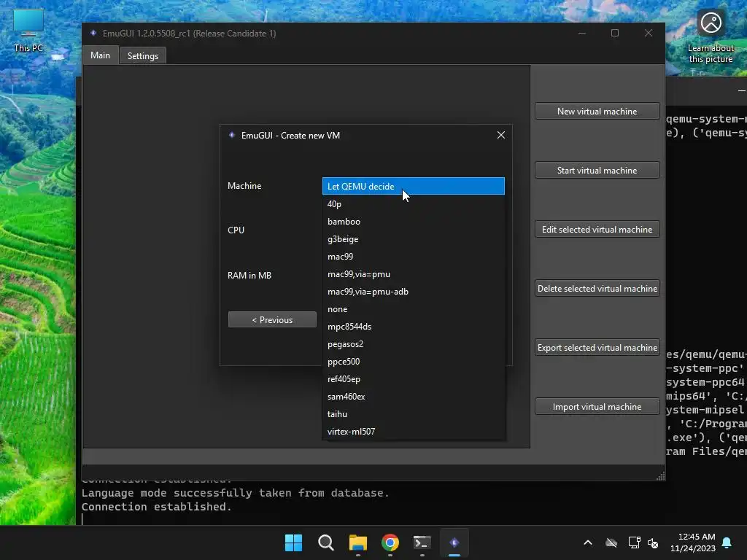
Task: Open the Windows Start menu
Action: (293, 542)
